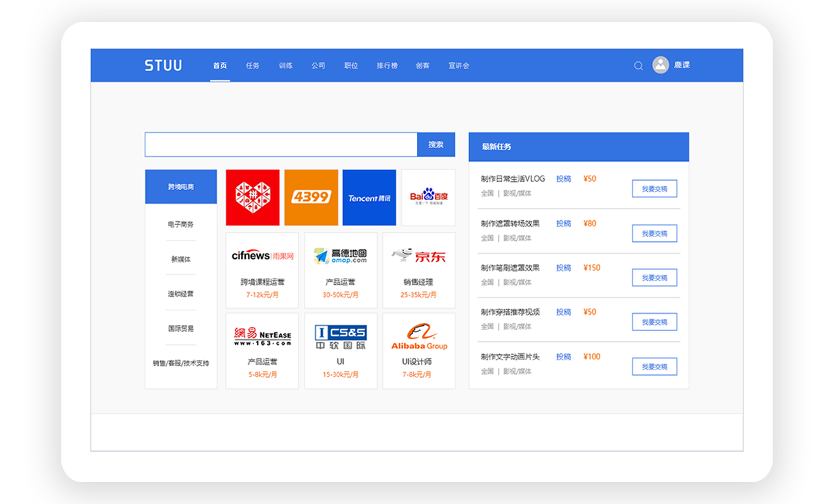
Task: Open the user avatar profile icon
Action: click(660, 65)
